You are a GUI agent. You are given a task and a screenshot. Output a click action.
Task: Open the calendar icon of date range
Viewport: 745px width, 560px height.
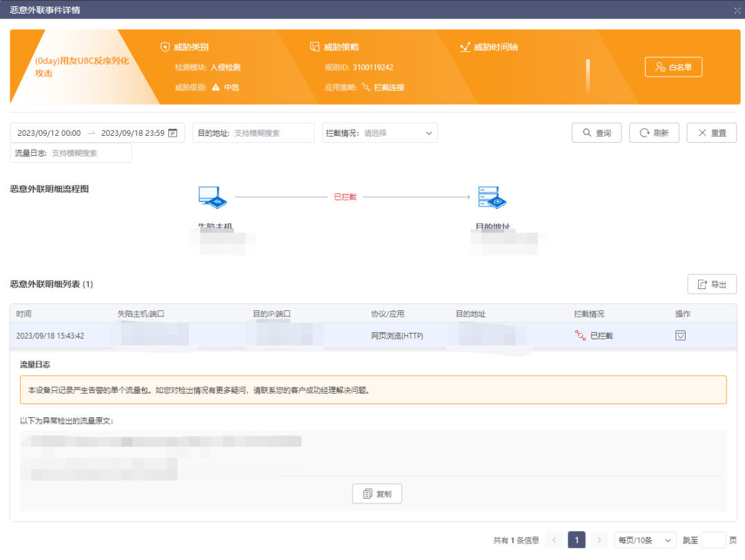(x=173, y=133)
